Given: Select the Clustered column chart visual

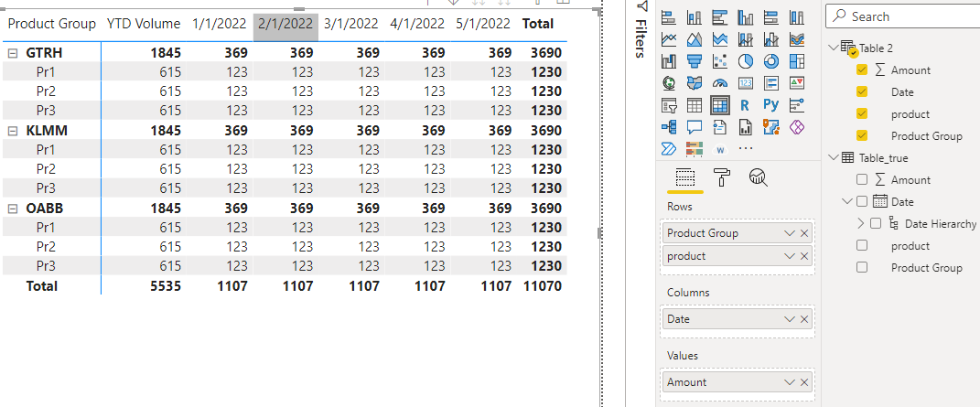Looking at the screenshot, I should coord(746,17).
